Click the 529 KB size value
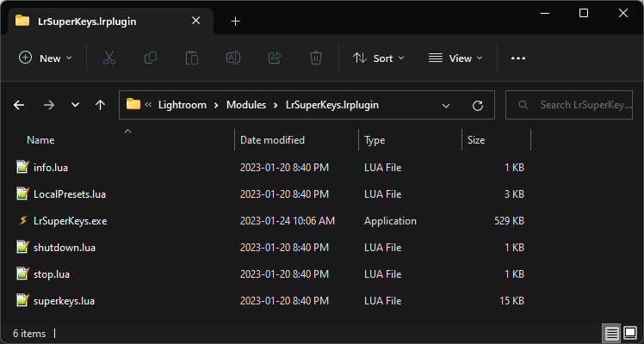This screenshot has width=644, height=344. (510, 221)
